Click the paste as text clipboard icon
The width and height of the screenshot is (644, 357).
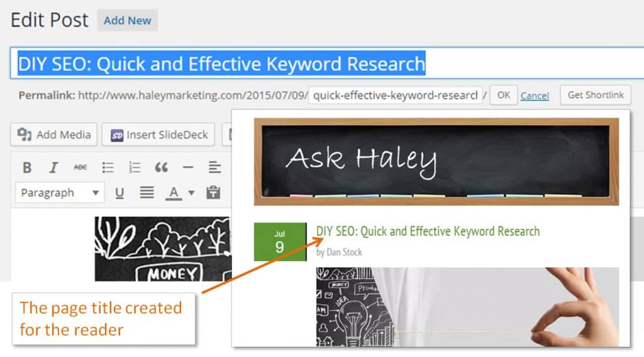coord(213,192)
